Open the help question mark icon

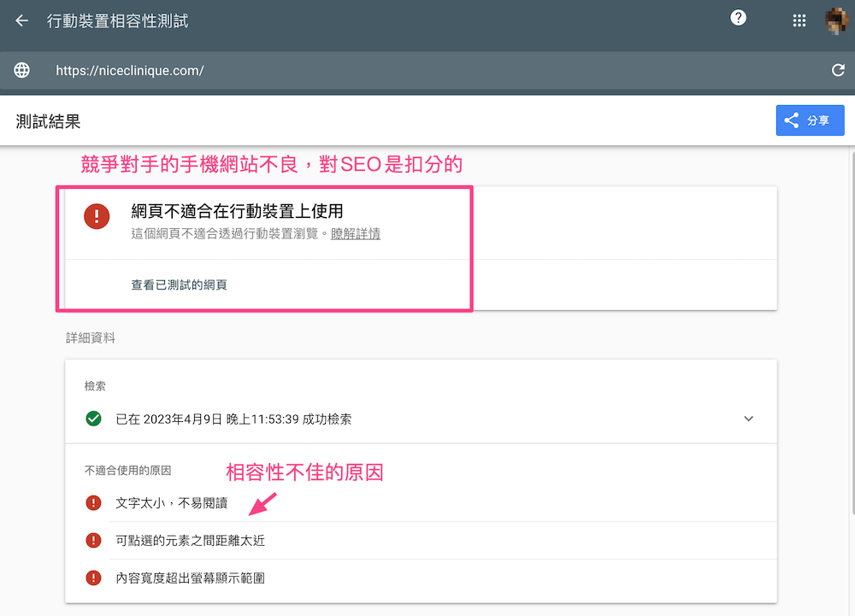[x=738, y=18]
